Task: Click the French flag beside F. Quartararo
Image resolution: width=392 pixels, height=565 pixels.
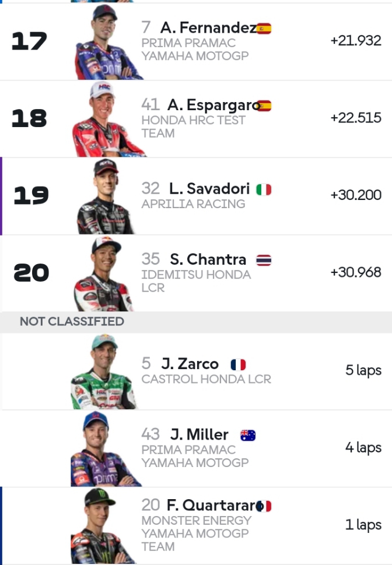Action: [x=264, y=506]
